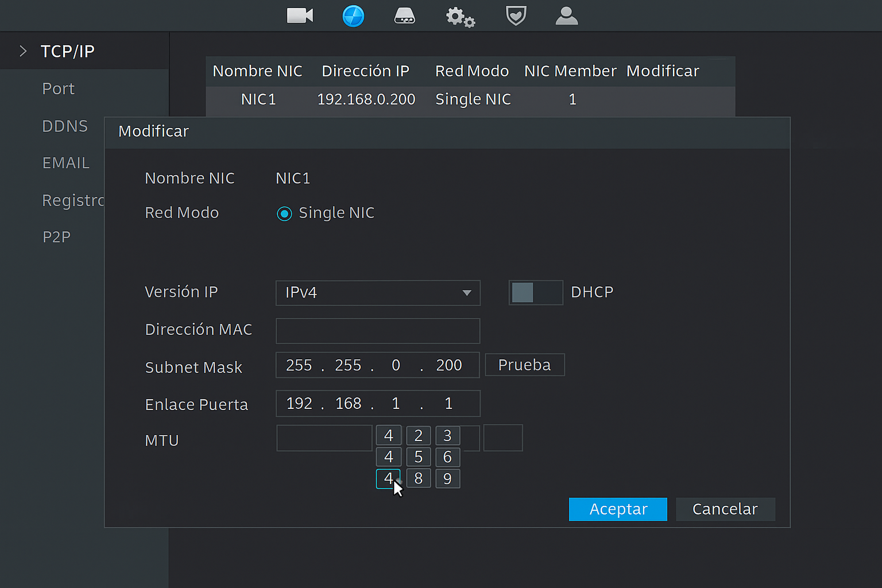The height and width of the screenshot is (588, 882).
Task: Go to the Port menu item
Action: (58, 89)
